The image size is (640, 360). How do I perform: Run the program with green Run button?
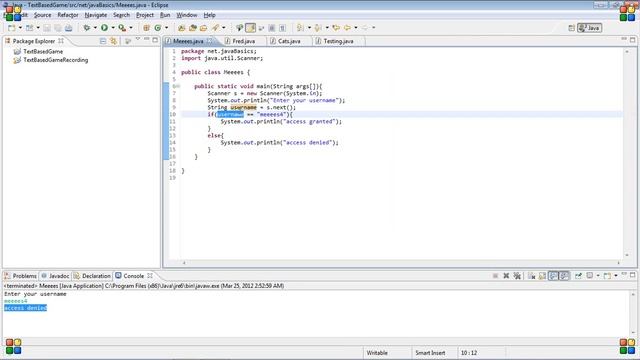click(x=104, y=28)
